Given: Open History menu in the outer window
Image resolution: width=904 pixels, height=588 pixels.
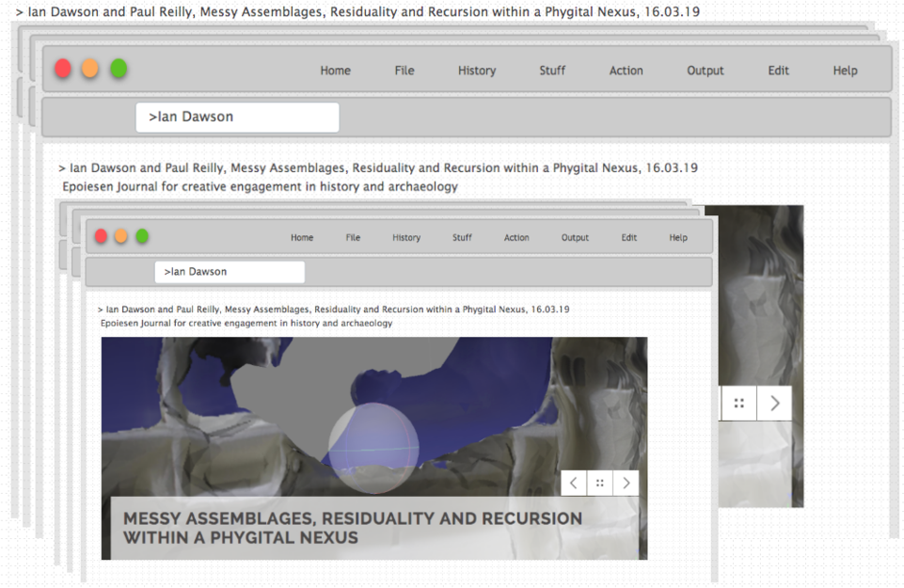Looking at the screenshot, I should [x=477, y=71].
